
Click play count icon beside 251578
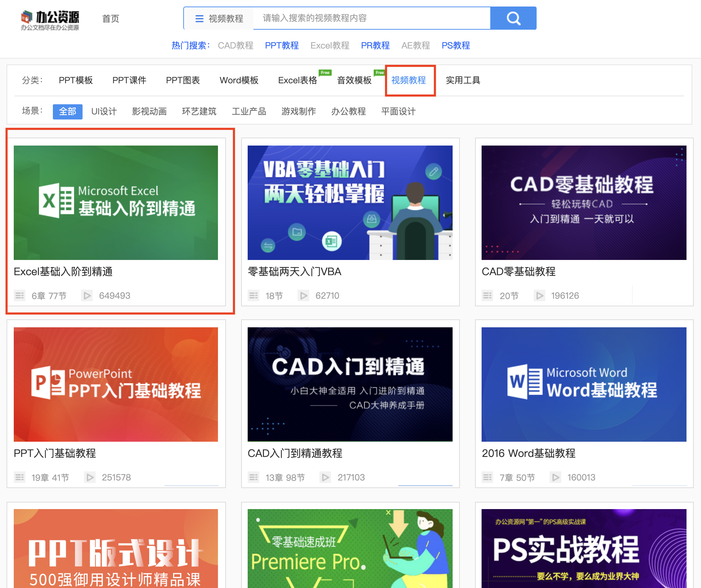click(90, 478)
